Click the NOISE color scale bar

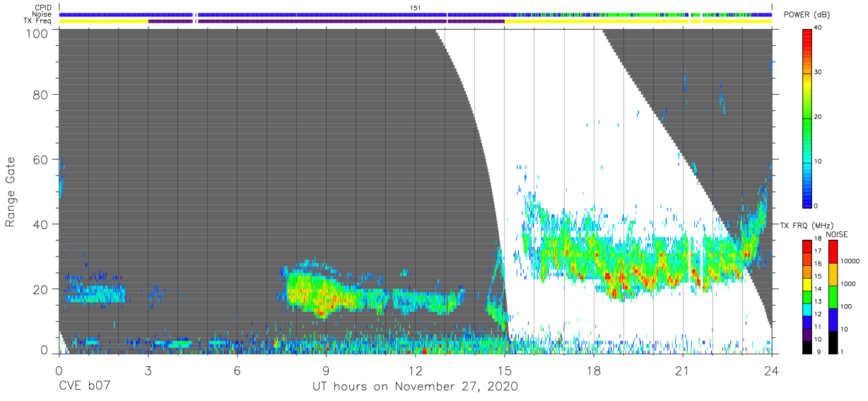tap(833, 296)
